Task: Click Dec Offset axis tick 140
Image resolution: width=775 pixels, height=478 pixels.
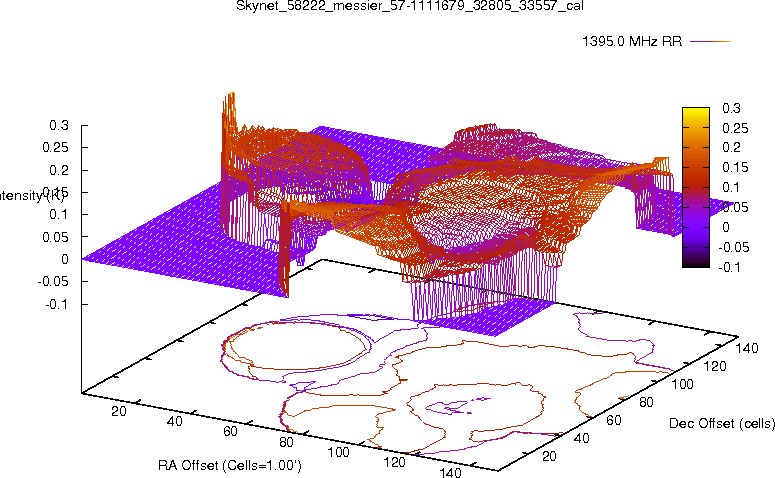Action: 747,348
